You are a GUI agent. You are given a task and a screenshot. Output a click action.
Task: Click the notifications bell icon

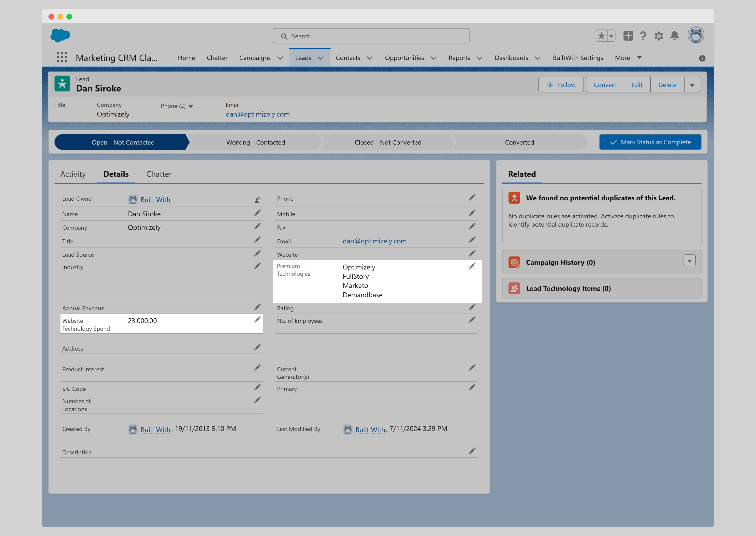point(675,36)
